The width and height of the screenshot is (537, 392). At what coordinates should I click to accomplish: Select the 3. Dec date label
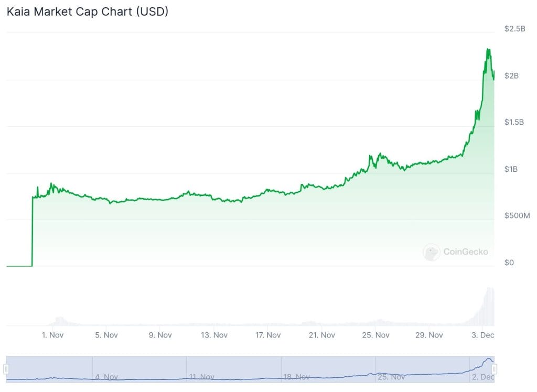(x=483, y=335)
